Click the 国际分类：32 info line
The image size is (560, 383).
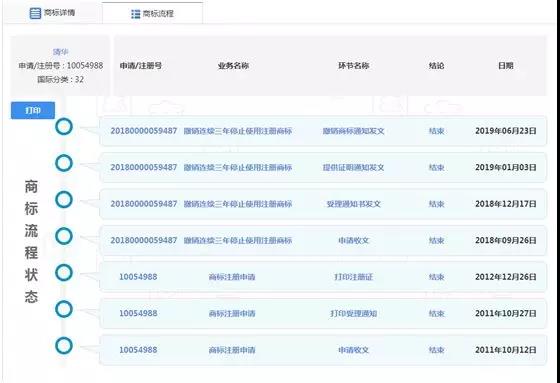click(61, 79)
